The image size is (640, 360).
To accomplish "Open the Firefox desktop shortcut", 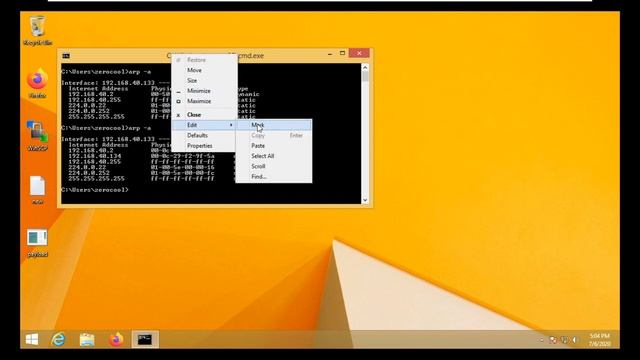I will tap(38, 83).
